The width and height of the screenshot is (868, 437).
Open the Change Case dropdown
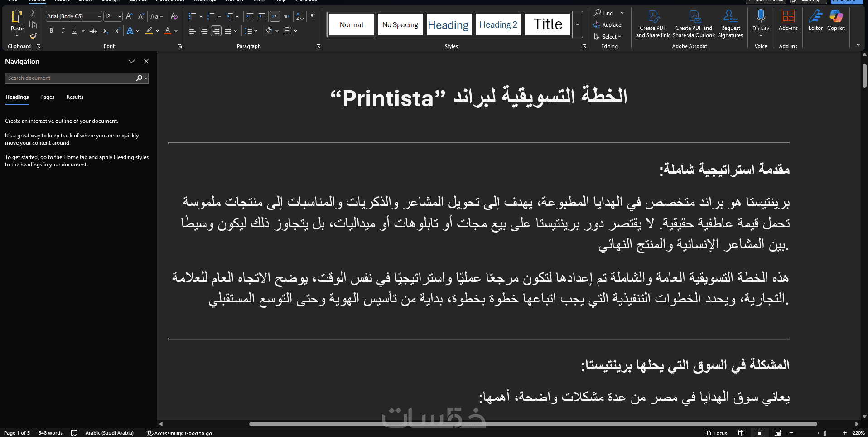[156, 16]
